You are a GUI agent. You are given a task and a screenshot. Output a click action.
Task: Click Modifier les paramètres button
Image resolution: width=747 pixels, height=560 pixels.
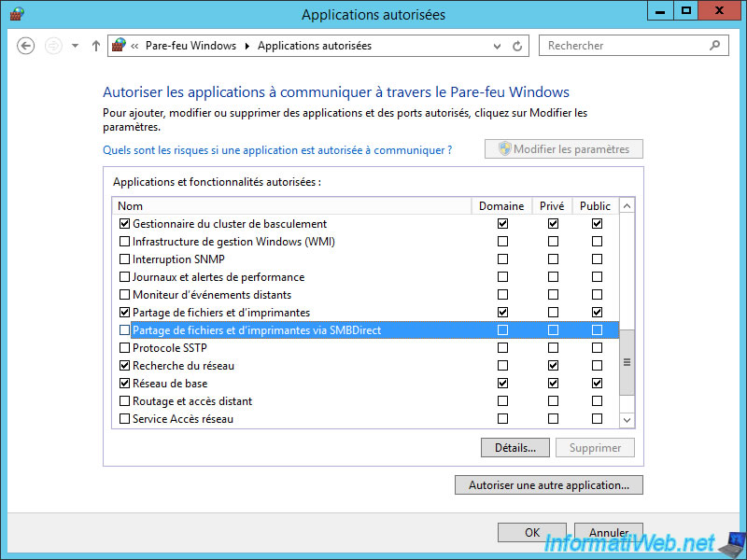tap(564, 149)
